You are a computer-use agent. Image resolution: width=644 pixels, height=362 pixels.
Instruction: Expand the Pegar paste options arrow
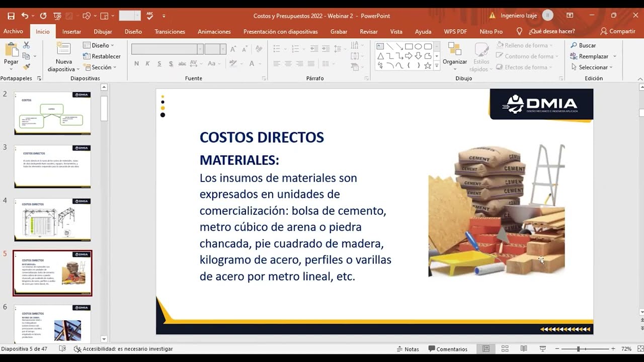[11, 68]
